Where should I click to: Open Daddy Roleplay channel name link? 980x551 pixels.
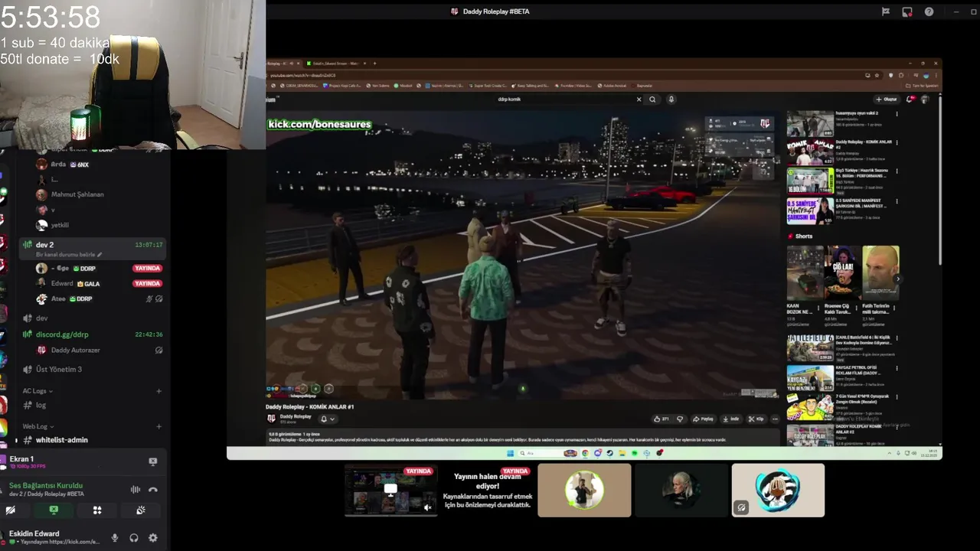[x=296, y=416]
